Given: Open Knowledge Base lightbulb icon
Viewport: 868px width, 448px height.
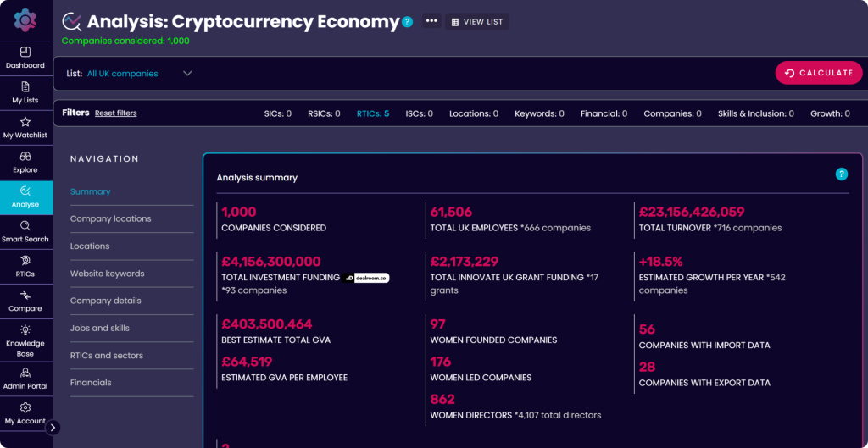Looking at the screenshot, I should (x=25, y=330).
